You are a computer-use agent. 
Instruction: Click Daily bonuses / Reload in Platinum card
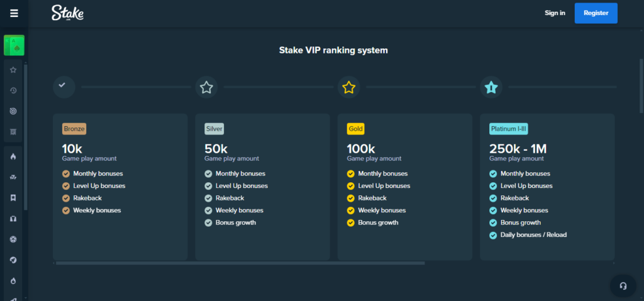(x=533, y=235)
